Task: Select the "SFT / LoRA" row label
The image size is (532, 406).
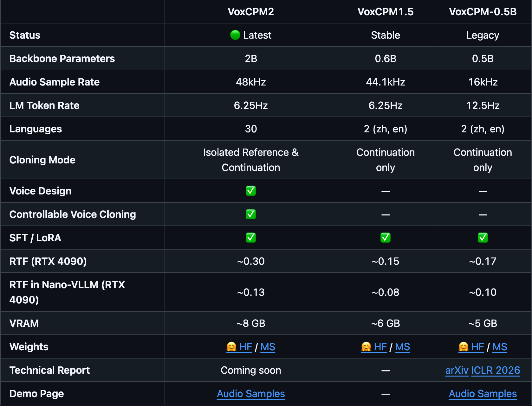Action: pos(35,238)
